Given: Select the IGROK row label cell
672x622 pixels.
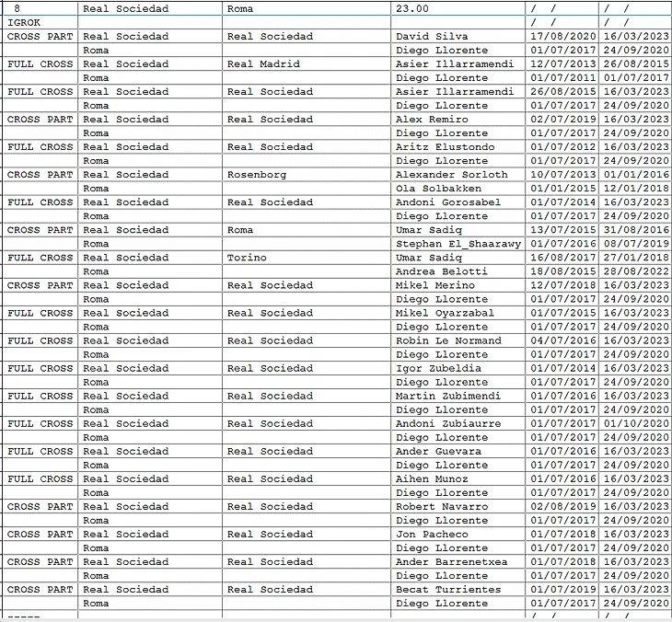Looking at the screenshot, I should click(x=41, y=23).
